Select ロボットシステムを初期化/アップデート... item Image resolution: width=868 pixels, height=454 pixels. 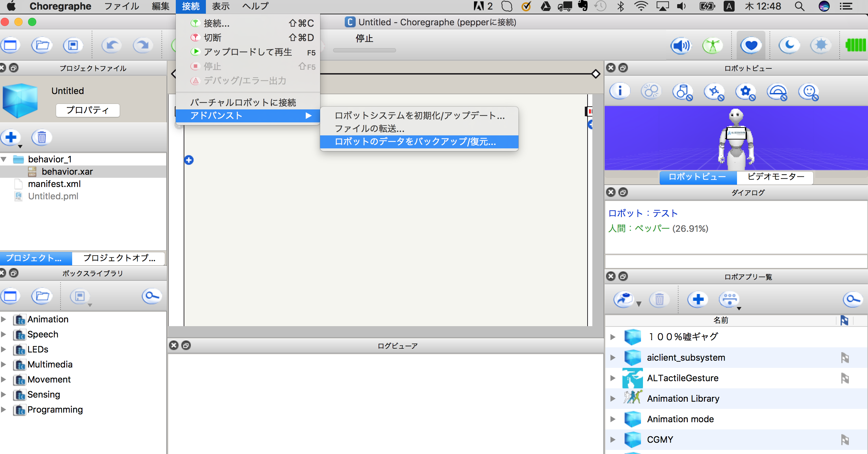[x=419, y=116]
